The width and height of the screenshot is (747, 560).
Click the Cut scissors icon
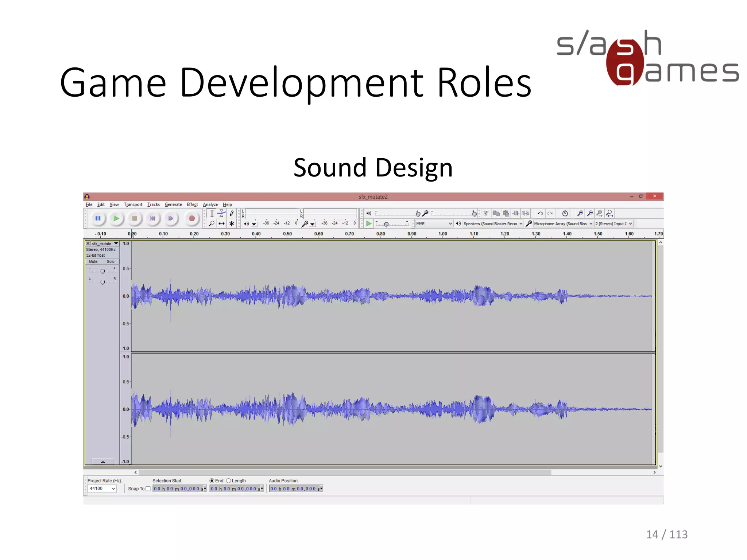486,213
